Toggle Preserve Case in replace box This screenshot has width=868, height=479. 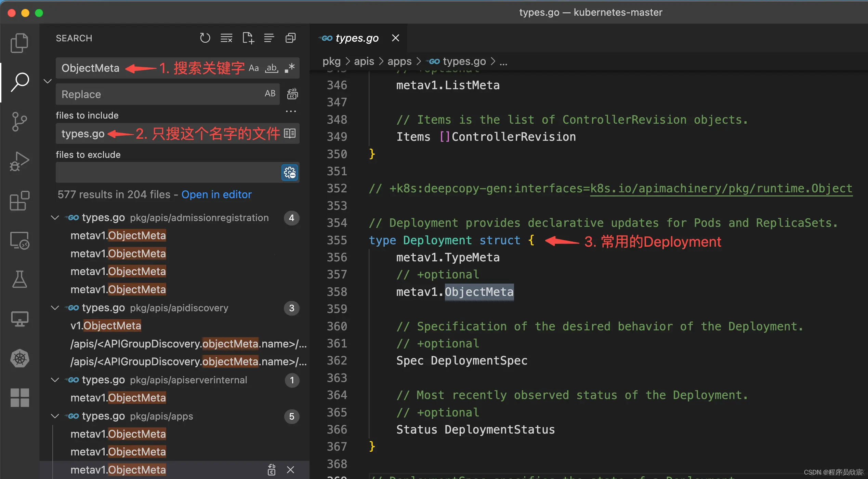(270, 94)
